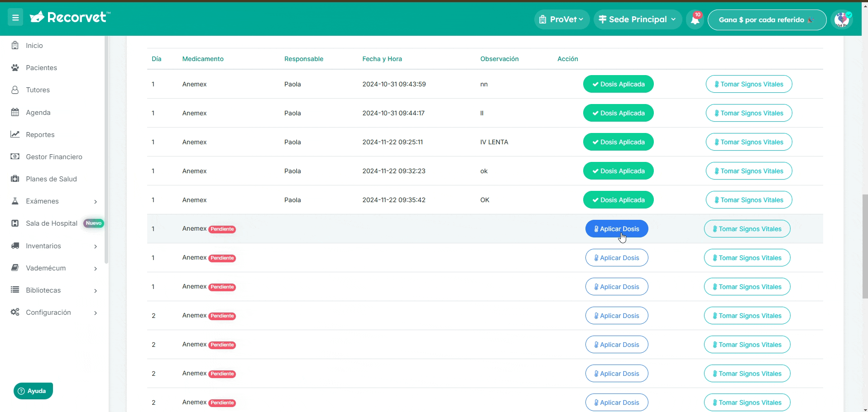The image size is (868, 412).
Task: Click the sidebar scrollbar thumb
Action: tap(106, 149)
